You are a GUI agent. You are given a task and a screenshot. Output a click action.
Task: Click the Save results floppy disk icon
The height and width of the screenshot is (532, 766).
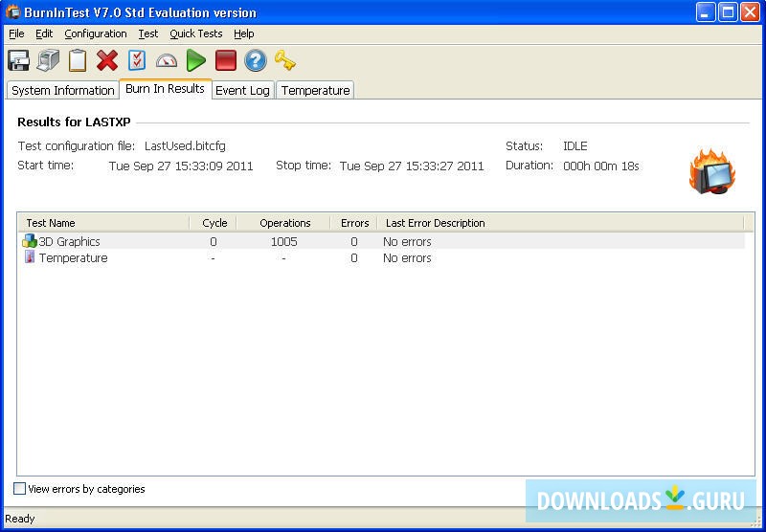[x=19, y=61]
